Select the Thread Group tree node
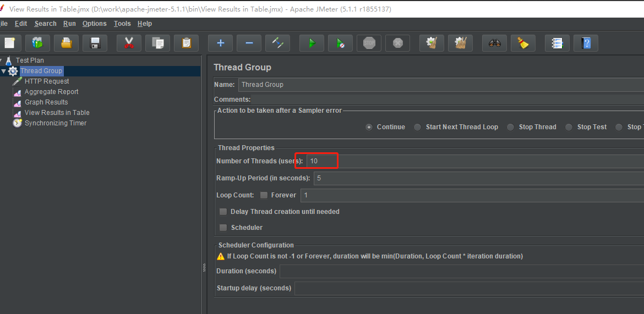Viewport: 644px width, 314px height. (x=41, y=71)
